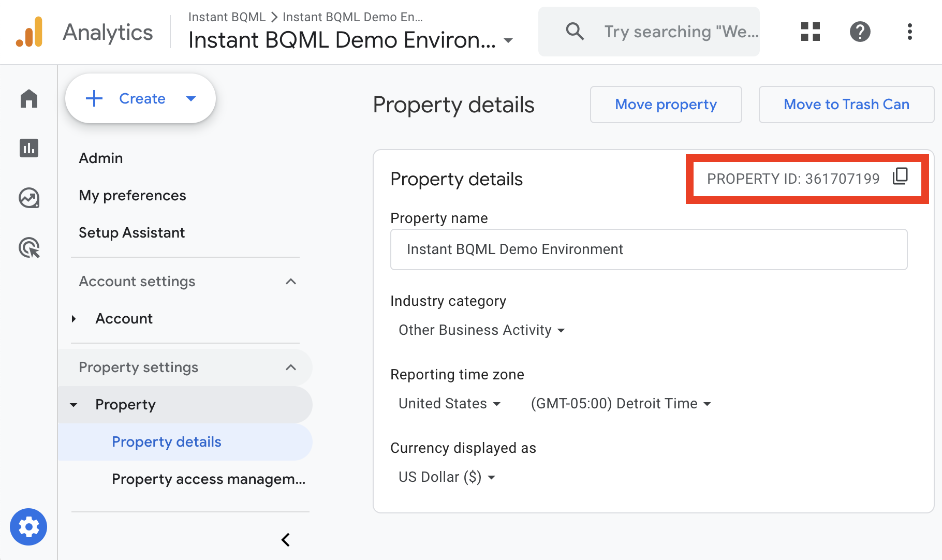
Task: Click the Admin gear icon
Action: (x=28, y=527)
